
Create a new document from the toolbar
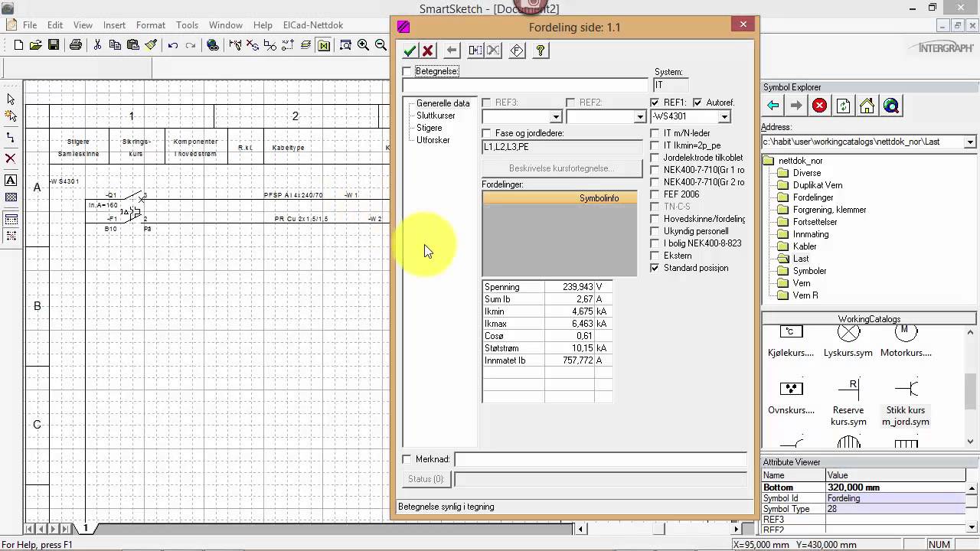(18, 45)
